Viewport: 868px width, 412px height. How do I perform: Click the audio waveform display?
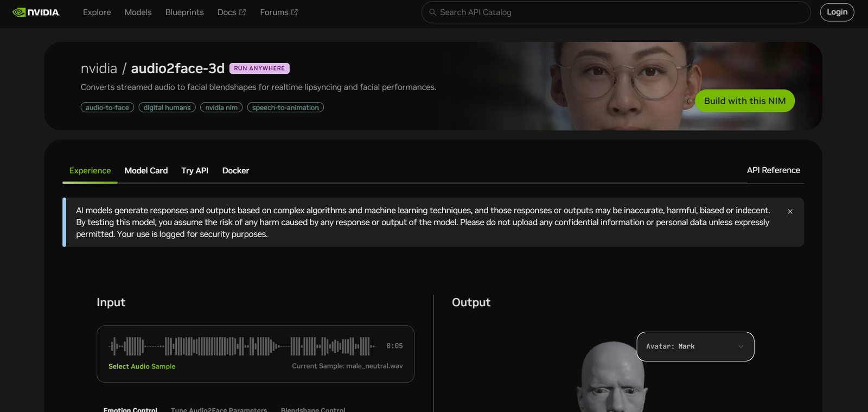click(242, 346)
